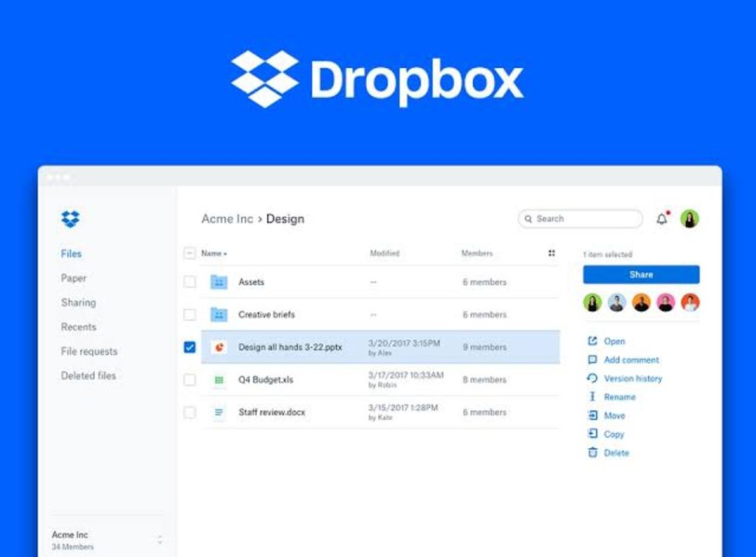756x557 pixels.
Task: Click the Add comment link
Action: [631, 360]
